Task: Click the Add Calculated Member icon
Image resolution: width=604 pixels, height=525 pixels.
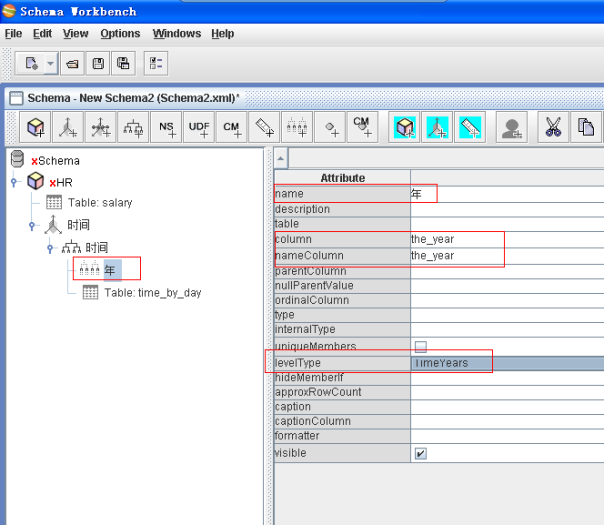Action: (x=232, y=127)
